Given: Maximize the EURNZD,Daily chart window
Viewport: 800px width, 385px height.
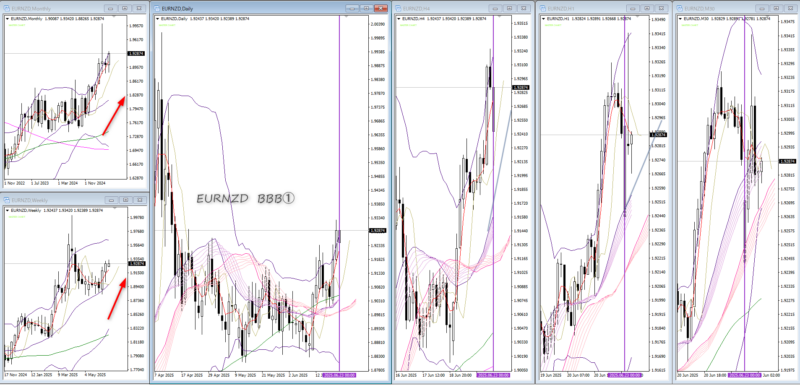Looking at the screenshot, I should pyautogui.click(x=366, y=9).
